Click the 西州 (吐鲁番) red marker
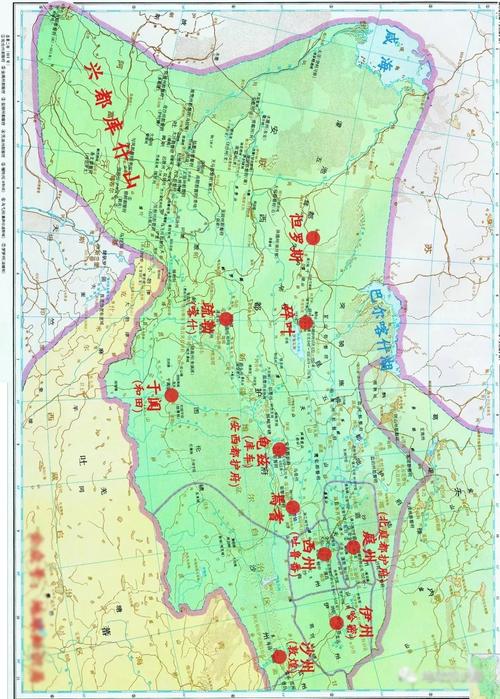500x699 pixels. click(324, 554)
